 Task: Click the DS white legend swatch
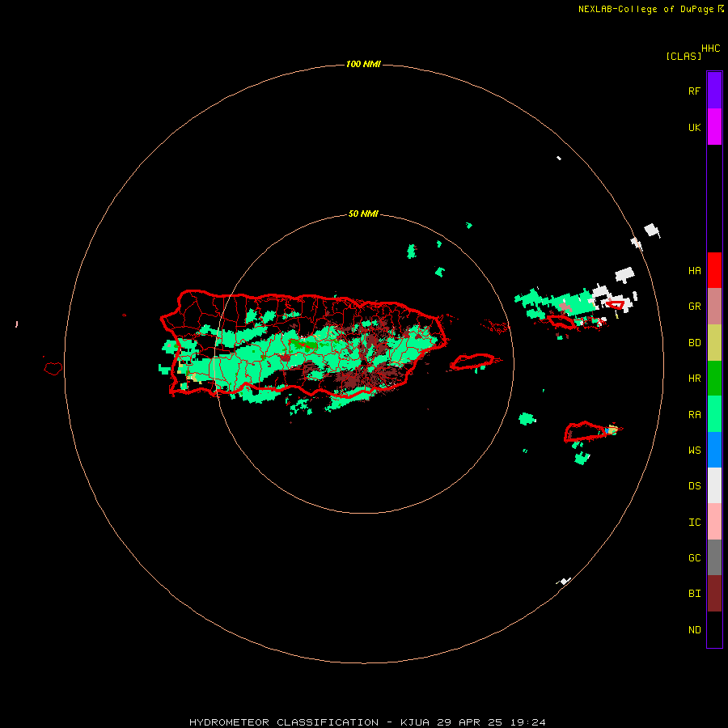click(714, 485)
